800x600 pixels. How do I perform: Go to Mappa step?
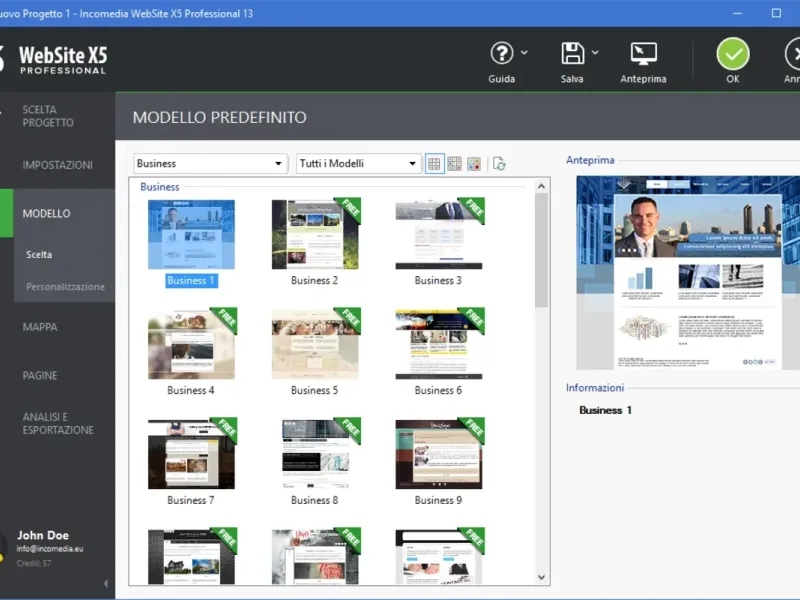40,327
